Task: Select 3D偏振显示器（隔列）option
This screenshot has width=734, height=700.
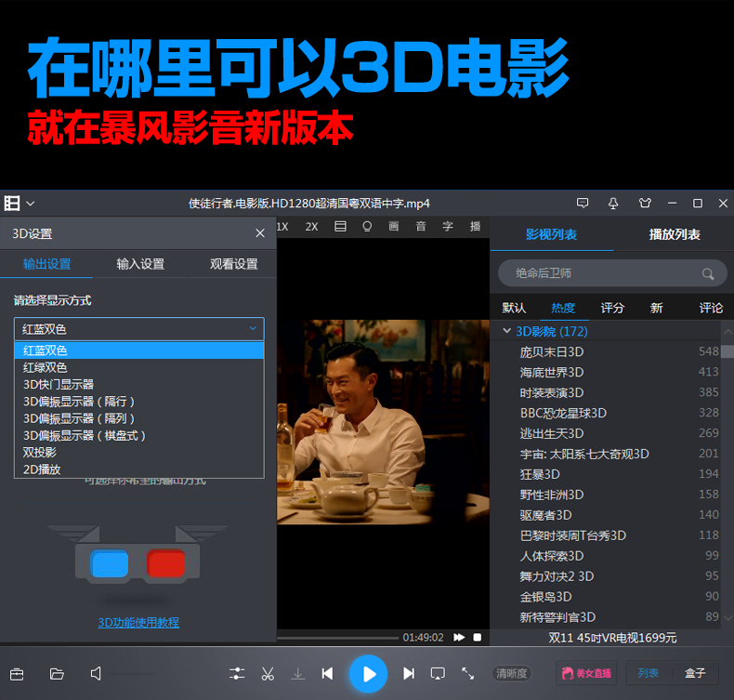Action: pyautogui.click(x=139, y=418)
